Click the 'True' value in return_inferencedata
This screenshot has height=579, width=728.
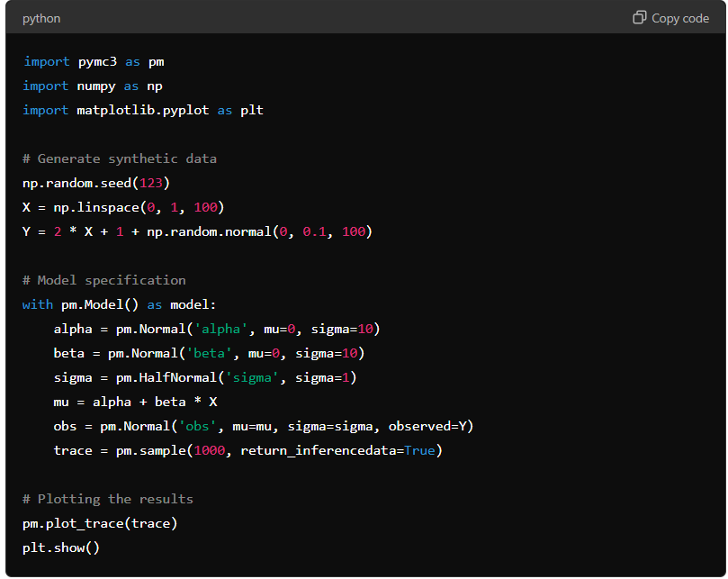click(419, 450)
